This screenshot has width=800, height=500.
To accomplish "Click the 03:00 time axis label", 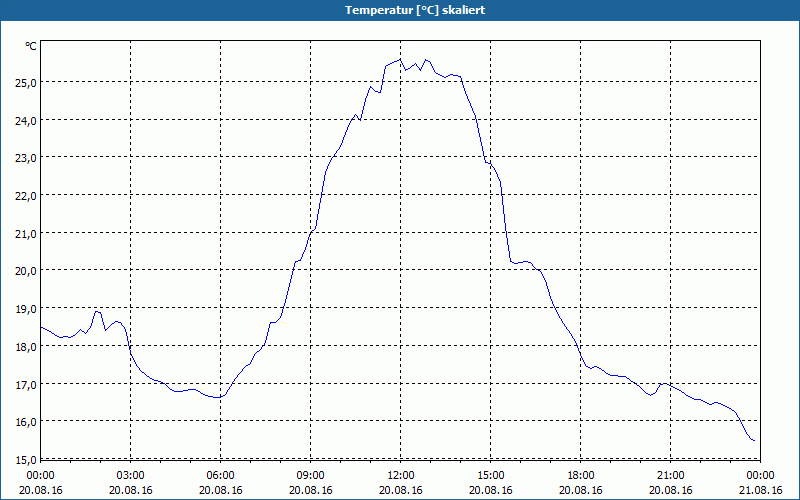I will (131, 475).
